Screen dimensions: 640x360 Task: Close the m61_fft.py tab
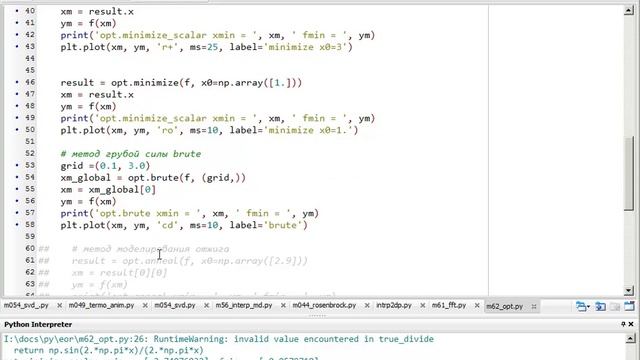477,305
